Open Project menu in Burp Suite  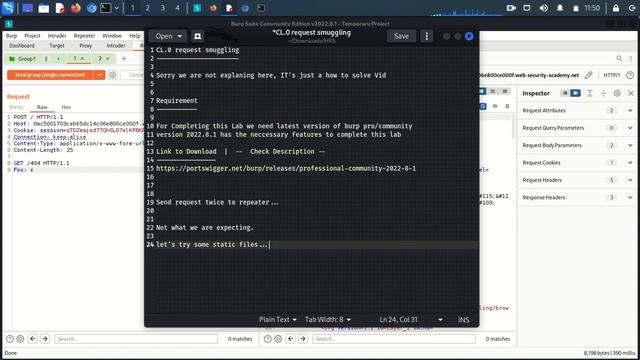coord(32,36)
